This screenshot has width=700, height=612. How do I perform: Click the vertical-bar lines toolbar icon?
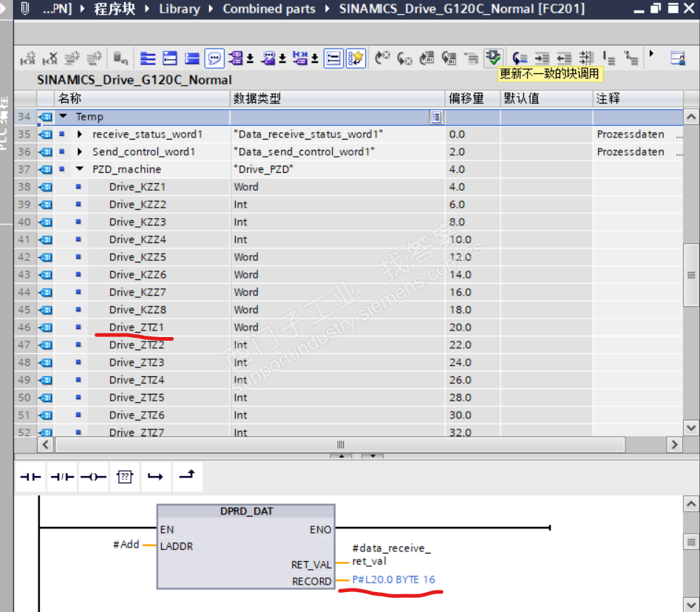pos(608,58)
